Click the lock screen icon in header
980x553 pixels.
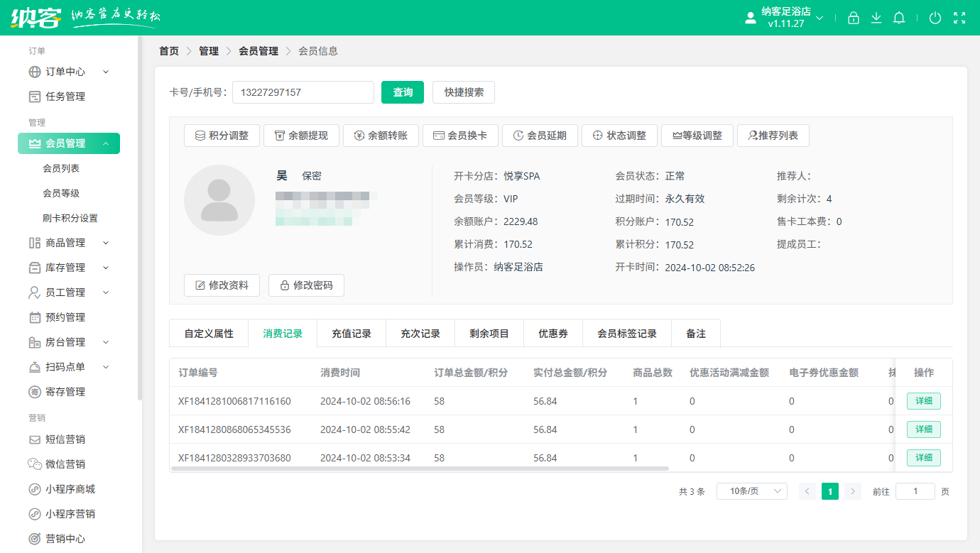(854, 18)
